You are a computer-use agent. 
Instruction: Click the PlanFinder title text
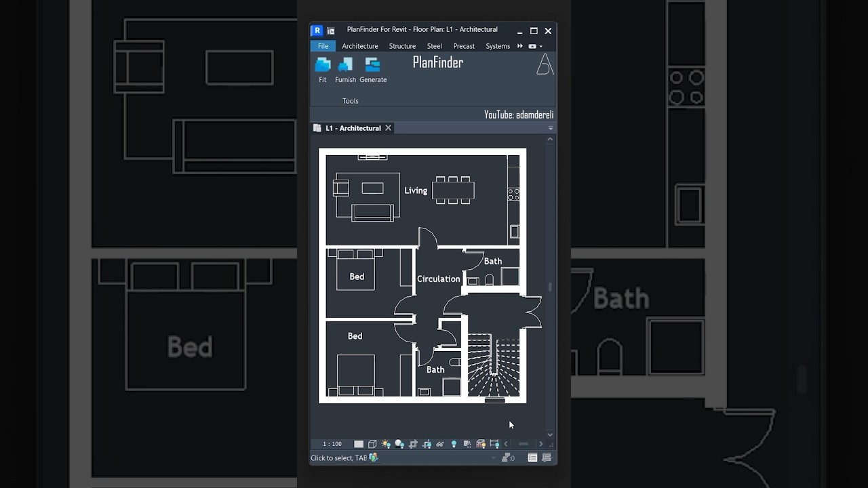point(438,62)
